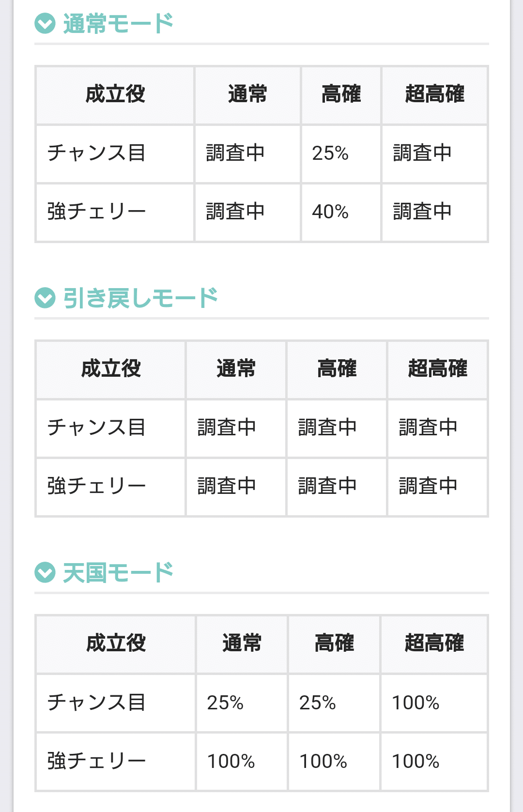This screenshot has width=523, height=812.
Task: Click 100% 超高確 cell for チャンス目 in 天国モード
Action: 434,703
